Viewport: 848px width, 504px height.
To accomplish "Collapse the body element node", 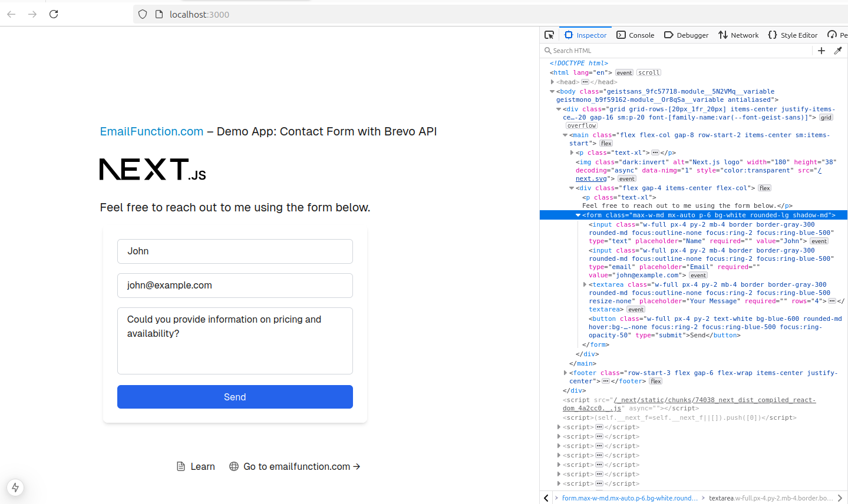I will click(552, 91).
